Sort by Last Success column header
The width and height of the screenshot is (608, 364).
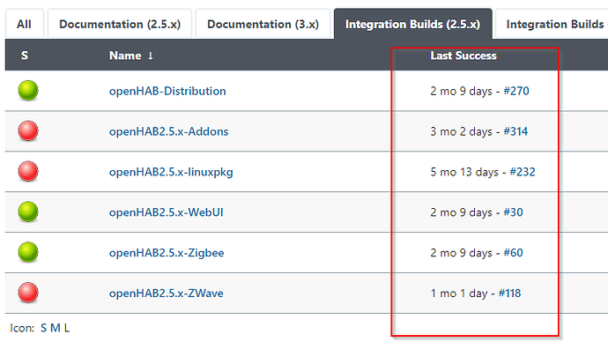pos(463,56)
